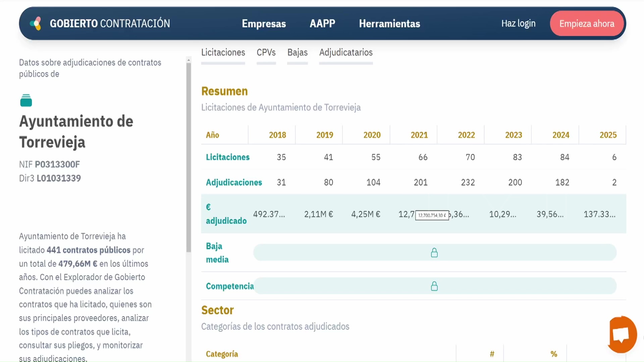Click the scroll-up arrow of the sidebar scrollbar

189,60
